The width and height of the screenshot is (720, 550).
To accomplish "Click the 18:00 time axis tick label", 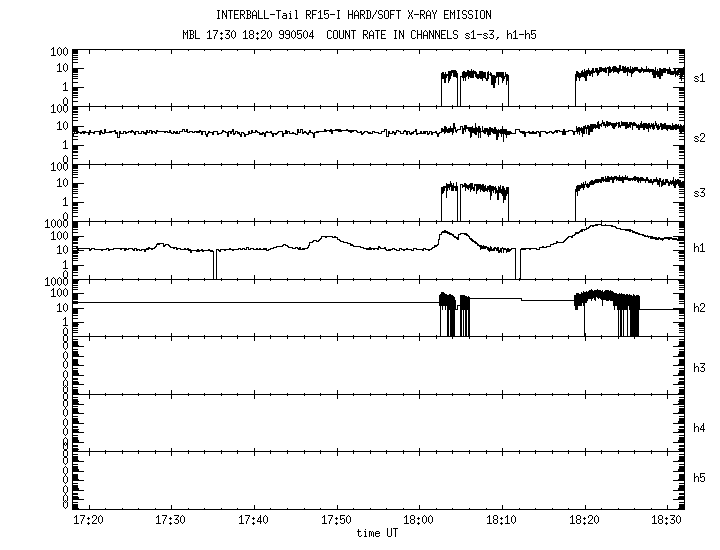I will [419, 521].
